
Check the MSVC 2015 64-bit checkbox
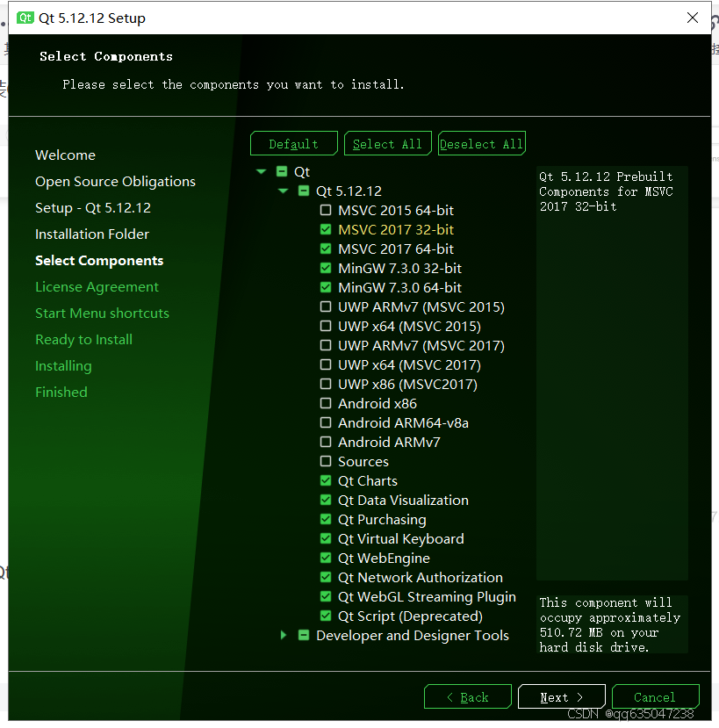pyautogui.click(x=326, y=211)
